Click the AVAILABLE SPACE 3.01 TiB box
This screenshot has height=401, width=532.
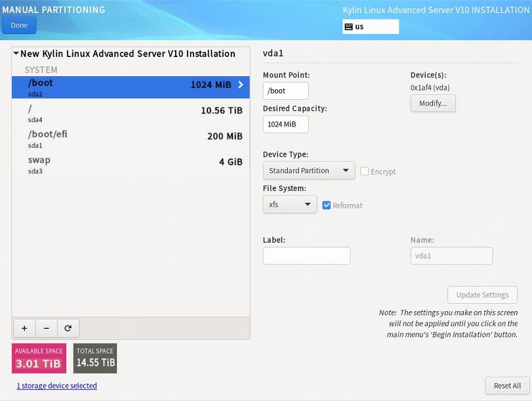39,358
